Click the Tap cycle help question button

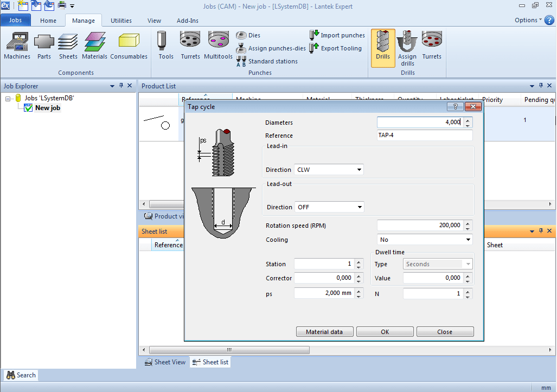(x=455, y=106)
